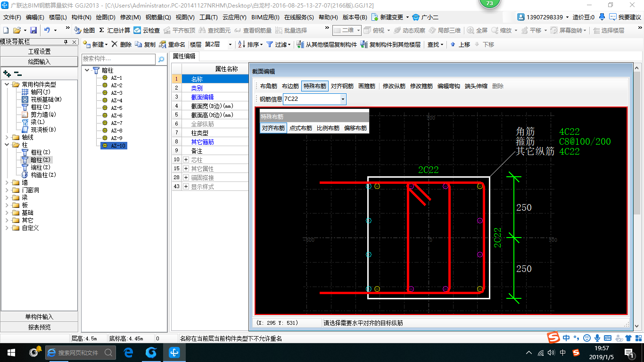Screen dimensions: 644x362
Task: Collapse all tree nodes minus icon
Action: [x=17, y=74]
